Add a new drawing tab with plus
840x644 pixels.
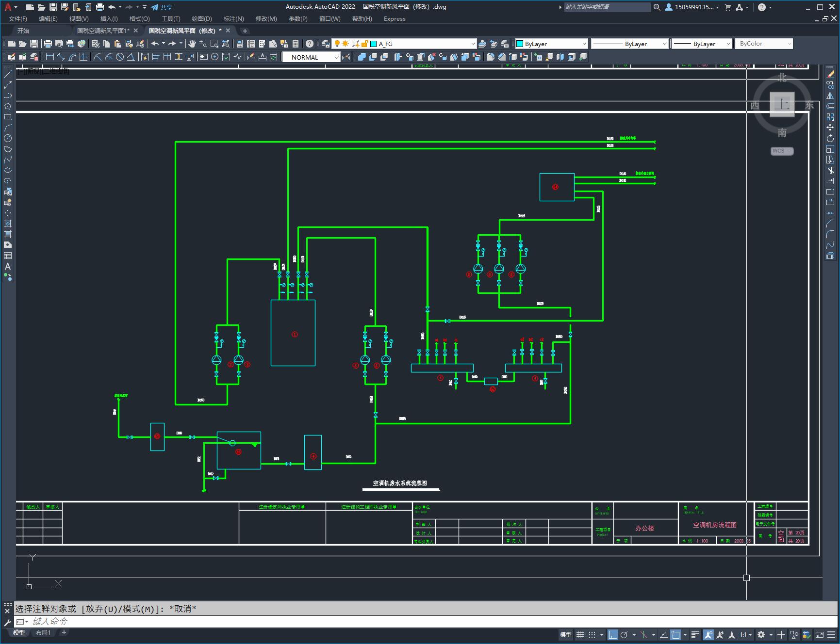245,31
